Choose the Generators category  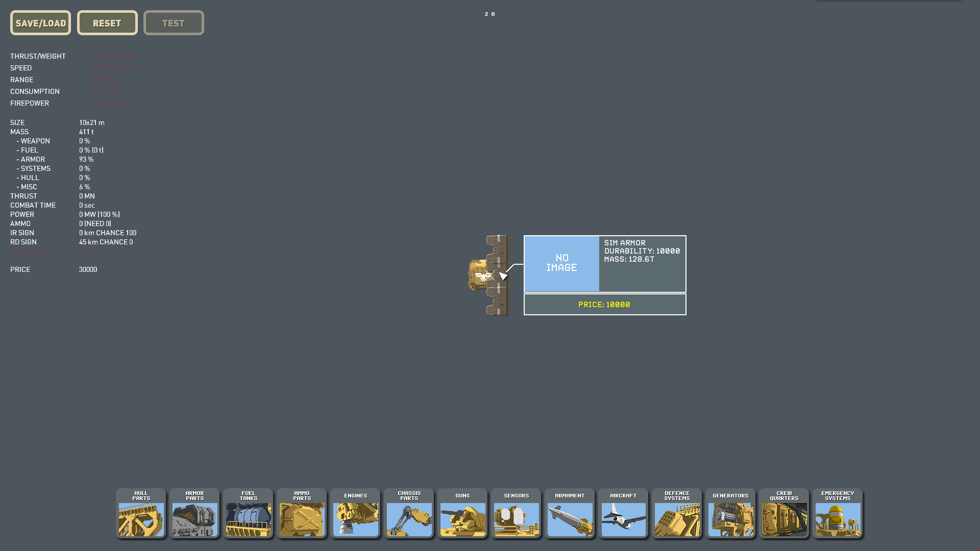730,513
